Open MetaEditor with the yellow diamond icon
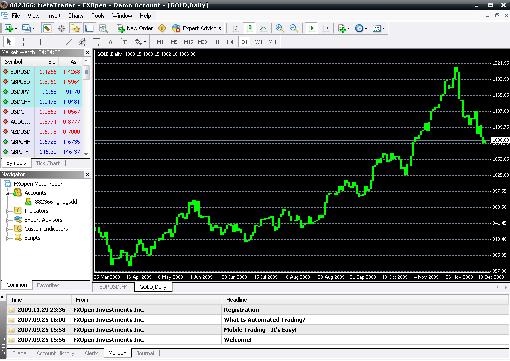Screen dimensions: 510x361 click(x=162, y=28)
